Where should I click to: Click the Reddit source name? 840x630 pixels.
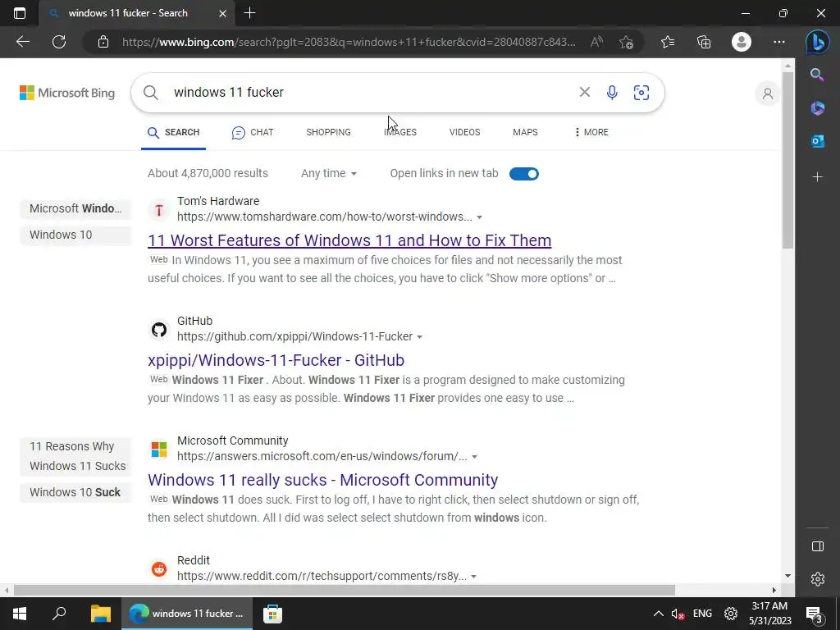pyautogui.click(x=194, y=559)
